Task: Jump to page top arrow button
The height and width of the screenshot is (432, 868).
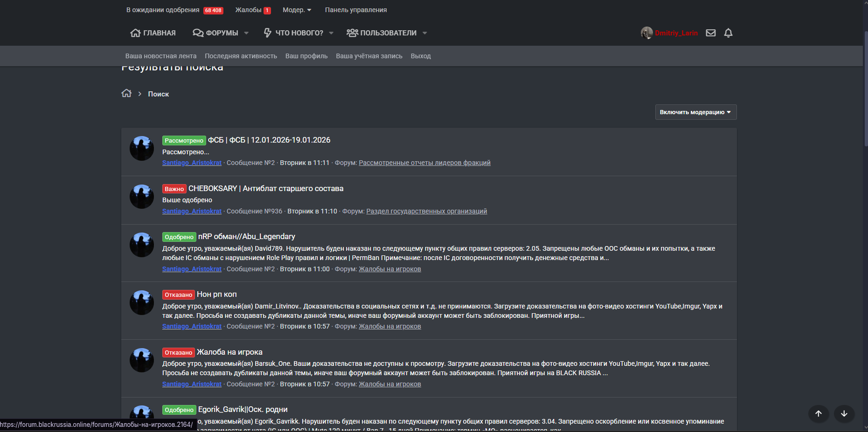Action: (x=818, y=413)
